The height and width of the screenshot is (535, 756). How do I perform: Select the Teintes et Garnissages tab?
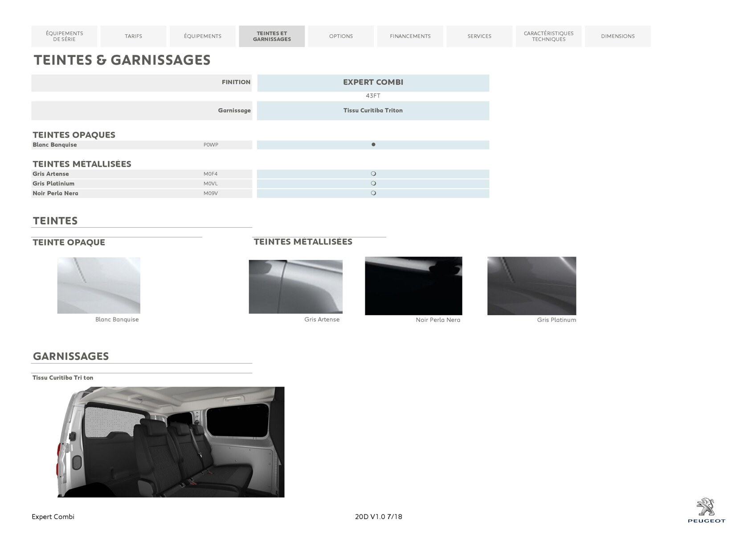(x=272, y=36)
